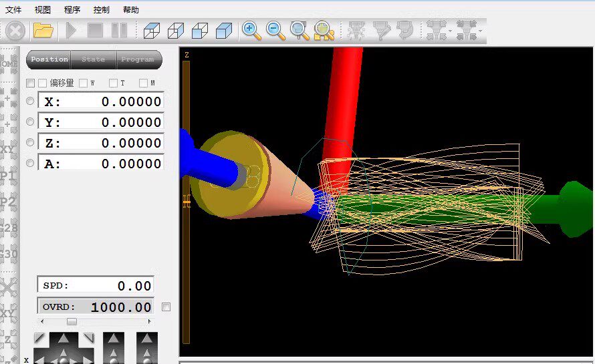The width and height of the screenshot is (595, 364).
Task: Switch to the Position tab
Action: [49, 59]
